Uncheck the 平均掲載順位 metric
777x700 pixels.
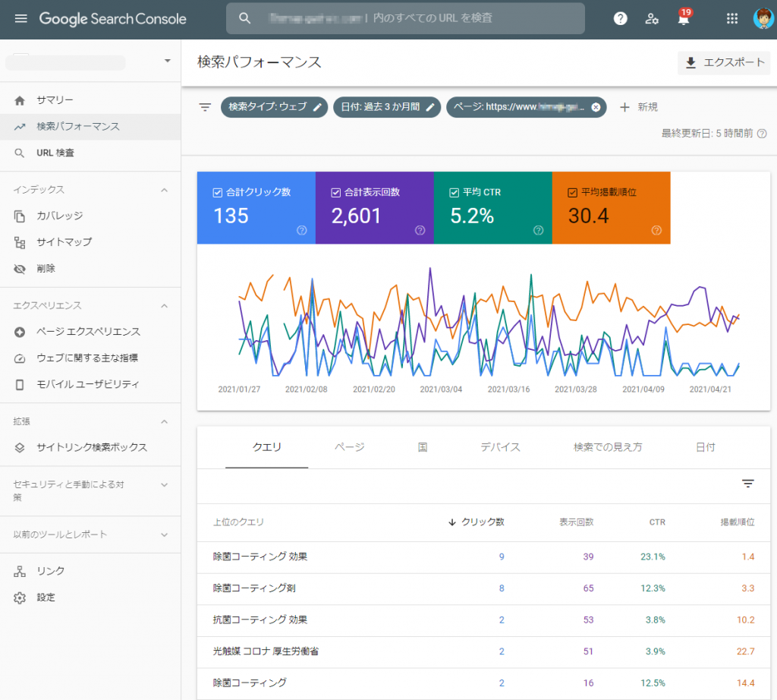[x=573, y=193]
